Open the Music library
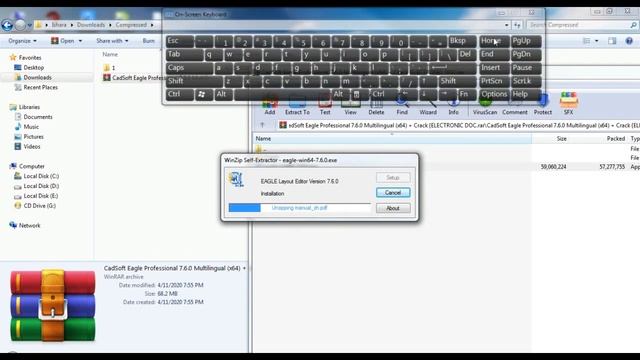 coord(31,127)
